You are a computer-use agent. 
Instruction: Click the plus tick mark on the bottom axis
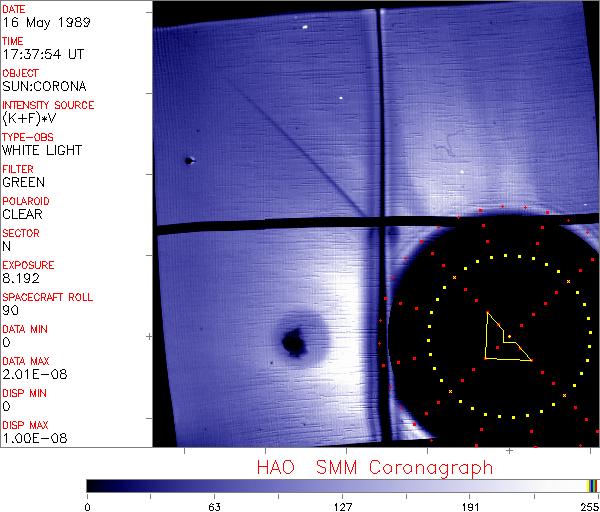[509, 451]
